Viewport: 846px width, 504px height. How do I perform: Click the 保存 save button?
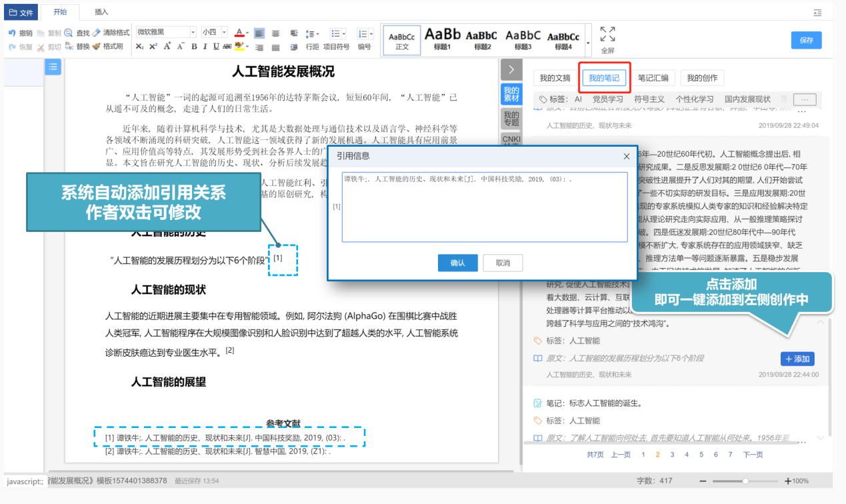pyautogui.click(x=806, y=40)
